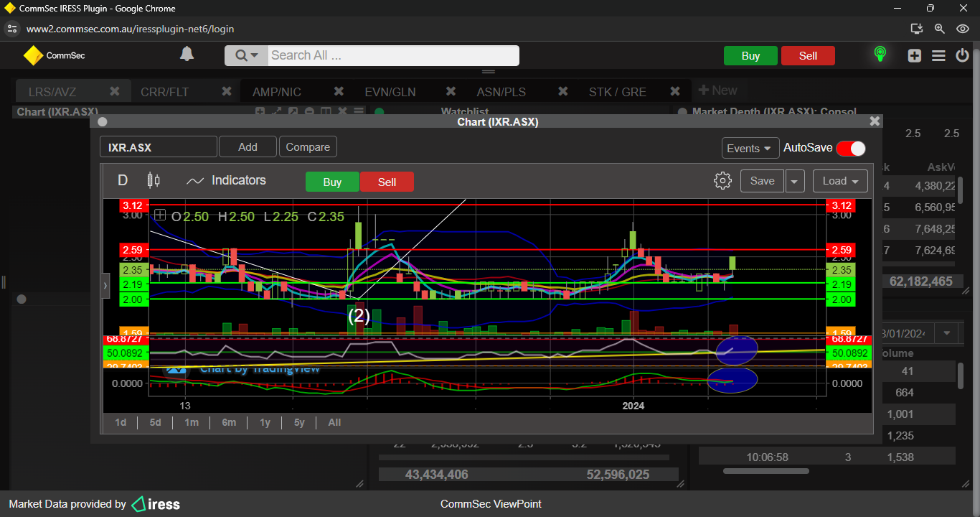
Task: Click the chart toolbar green Buy button
Action: pos(332,182)
